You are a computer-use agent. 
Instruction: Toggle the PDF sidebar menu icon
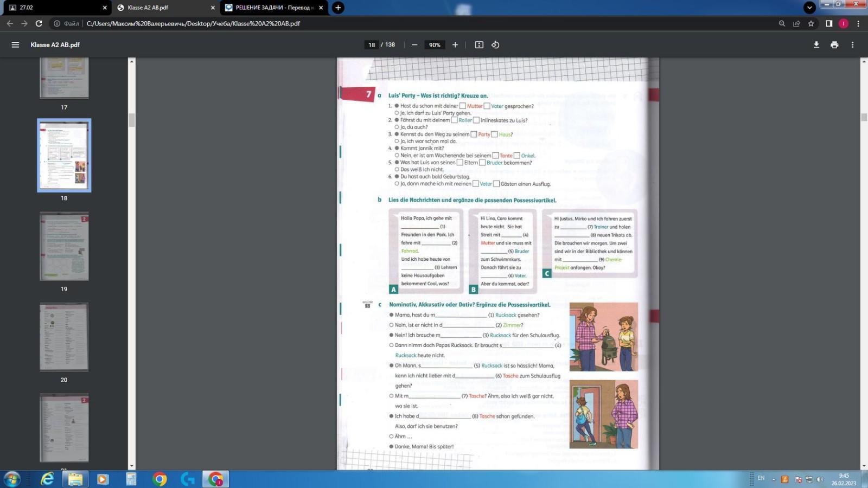[15, 45]
